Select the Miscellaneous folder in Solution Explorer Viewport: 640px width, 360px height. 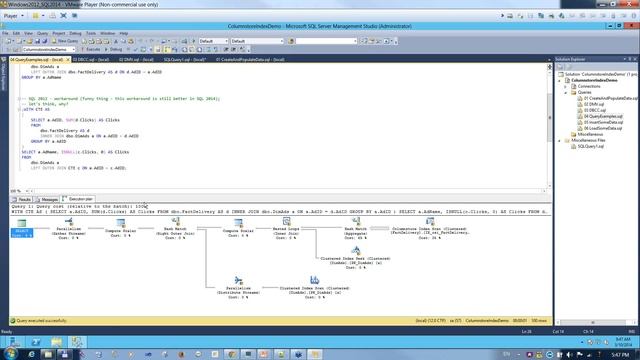[x=587, y=134]
